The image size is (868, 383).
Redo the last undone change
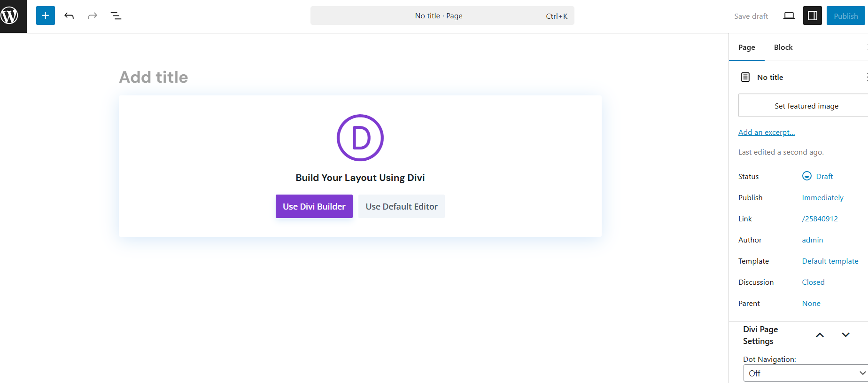(x=93, y=16)
